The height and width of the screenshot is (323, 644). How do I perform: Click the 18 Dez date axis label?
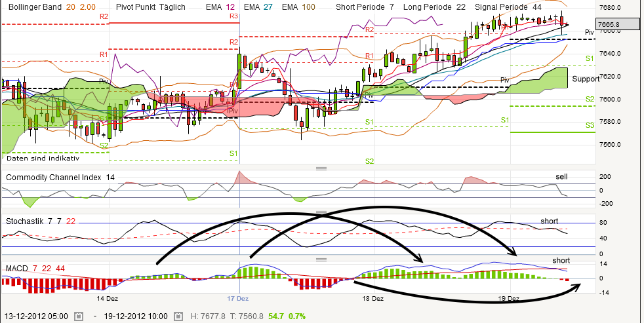[x=374, y=298]
